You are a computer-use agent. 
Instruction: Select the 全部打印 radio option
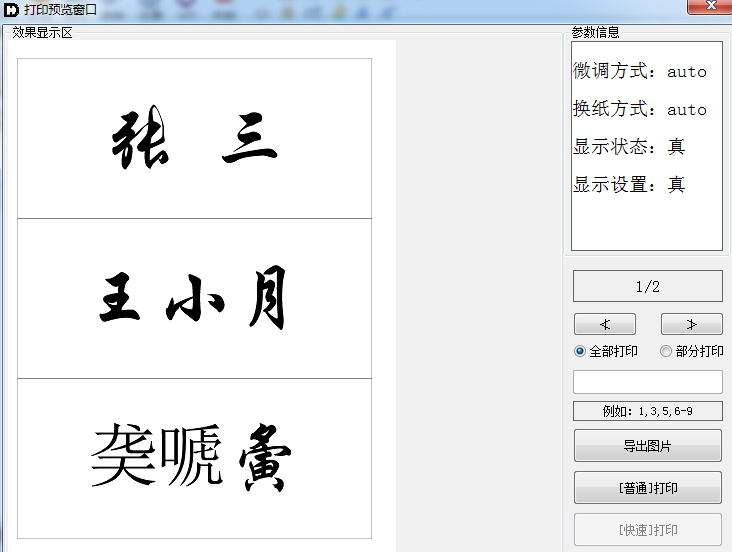[580, 351]
